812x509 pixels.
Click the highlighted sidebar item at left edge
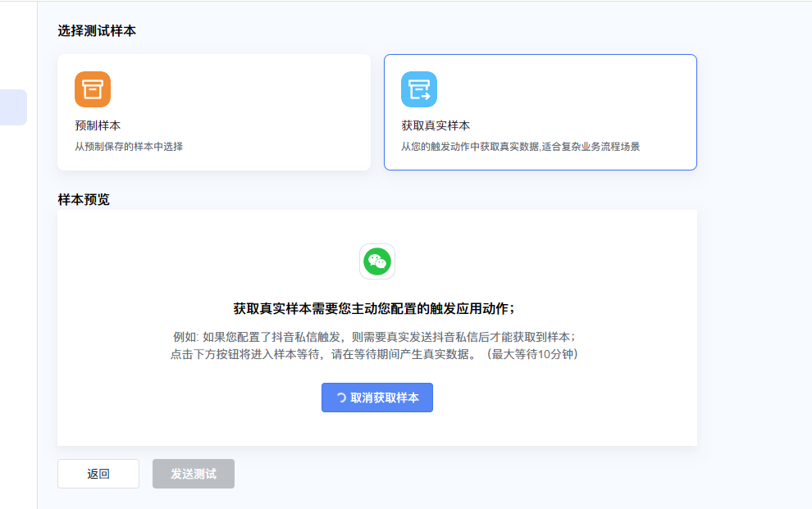click(13, 107)
